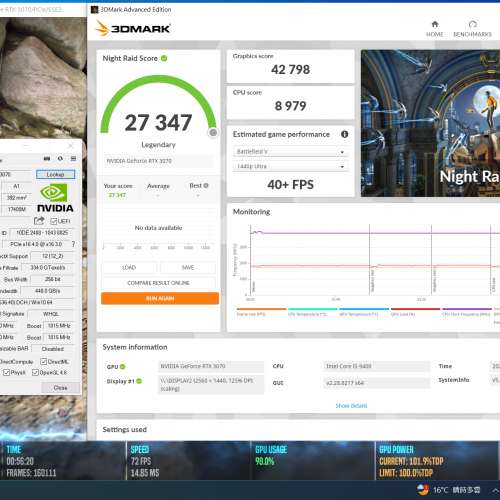Click the Intel Core CPU field
500x500 pixels.
[376, 366]
